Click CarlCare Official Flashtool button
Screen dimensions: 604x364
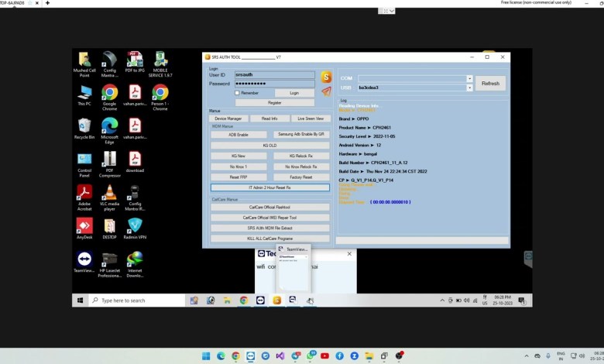(269, 208)
